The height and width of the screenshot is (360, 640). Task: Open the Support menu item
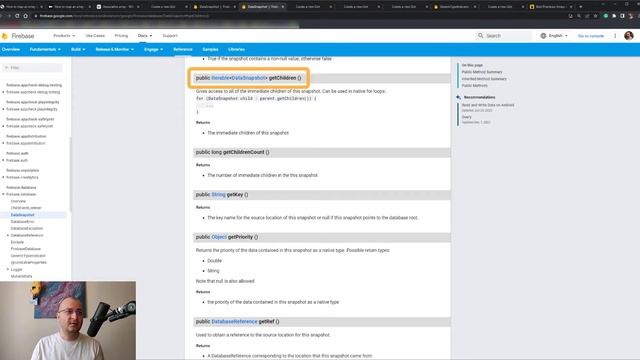point(170,36)
